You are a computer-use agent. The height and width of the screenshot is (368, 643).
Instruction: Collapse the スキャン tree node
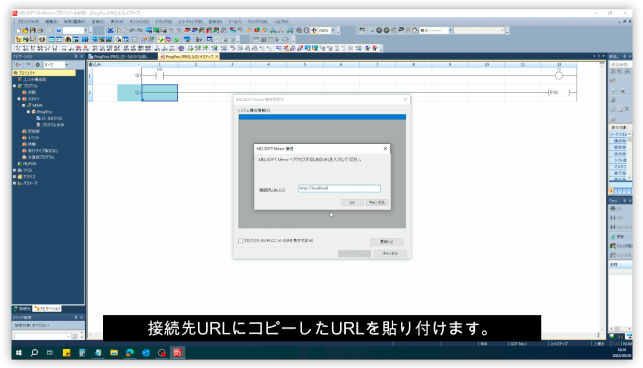tap(19, 99)
